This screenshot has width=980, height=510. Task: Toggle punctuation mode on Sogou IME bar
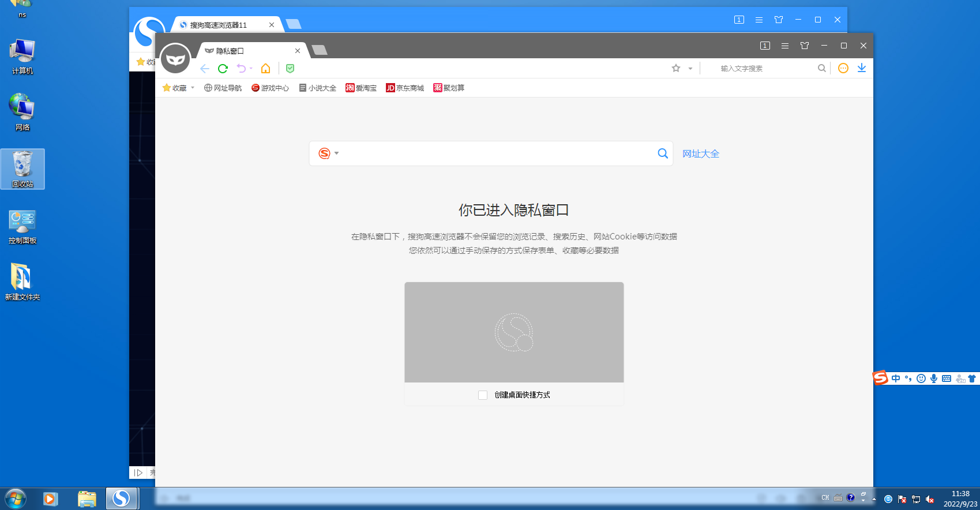(908, 378)
